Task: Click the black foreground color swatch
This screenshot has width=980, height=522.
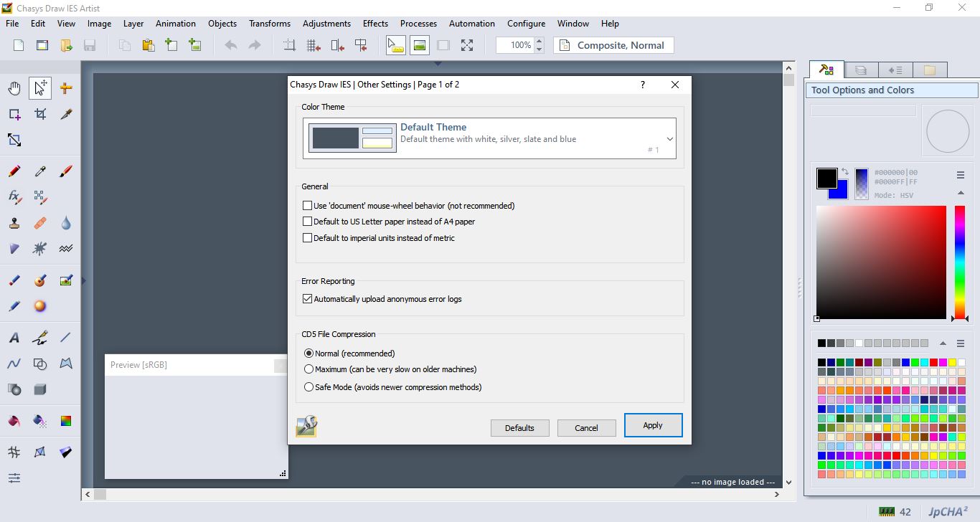Action: point(826,178)
